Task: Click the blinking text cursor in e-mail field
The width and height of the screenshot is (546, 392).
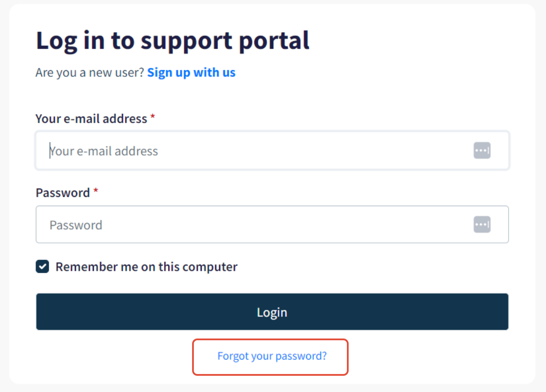Action: 50,150
